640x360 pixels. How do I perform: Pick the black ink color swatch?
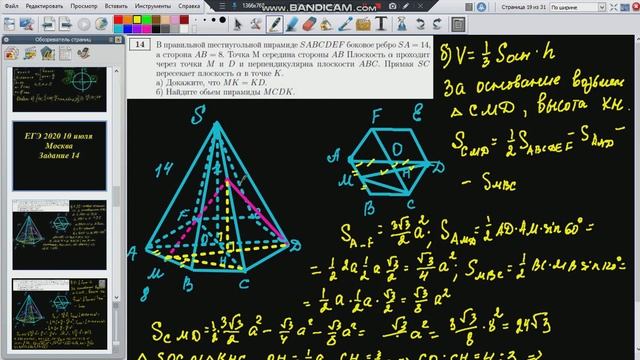pyautogui.click(x=156, y=29)
